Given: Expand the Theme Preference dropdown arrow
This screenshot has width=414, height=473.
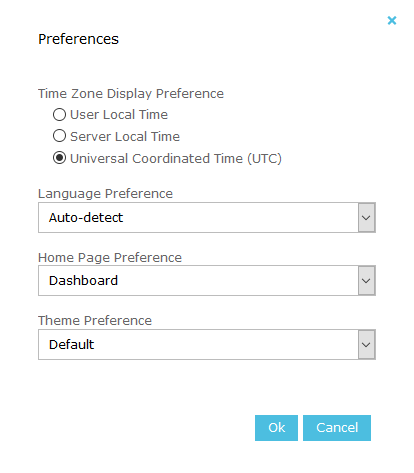Looking at the screenshot, I should [x=366, y=345].
